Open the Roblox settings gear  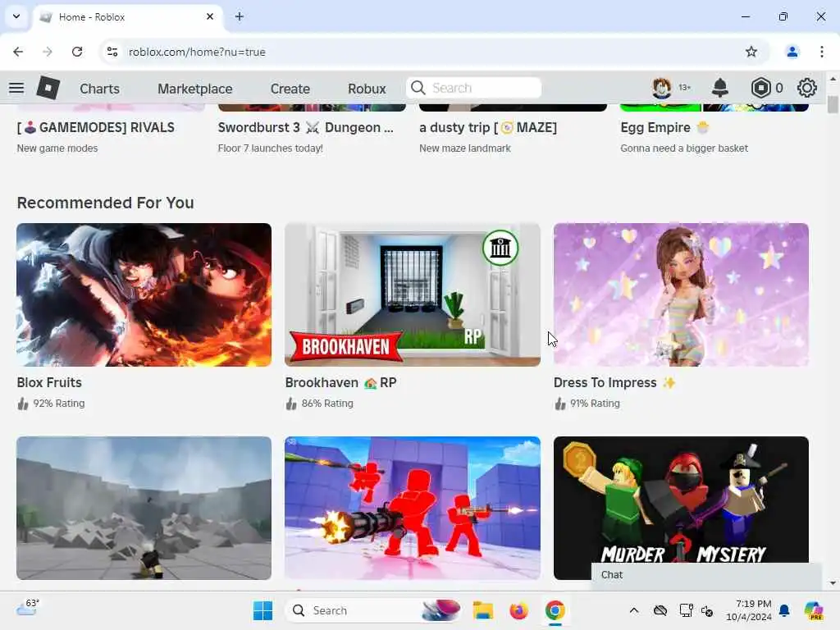coord(807,87)
